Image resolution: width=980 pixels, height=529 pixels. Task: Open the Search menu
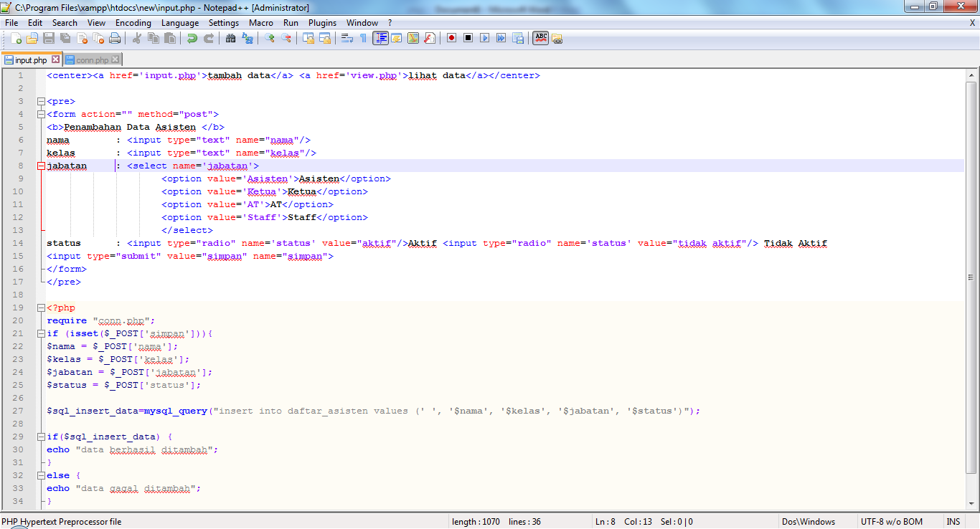(x=65, y=23)
